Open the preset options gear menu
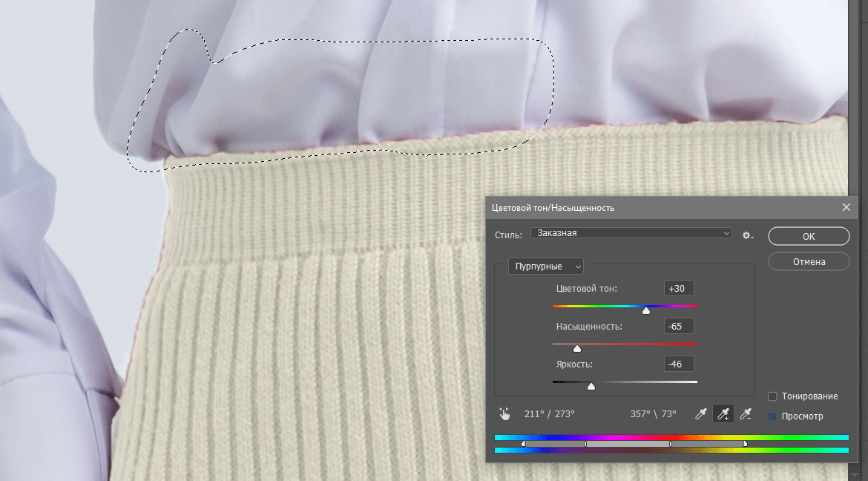The height and width of the screenshot is (481, 868). click(x=748, y=235)
